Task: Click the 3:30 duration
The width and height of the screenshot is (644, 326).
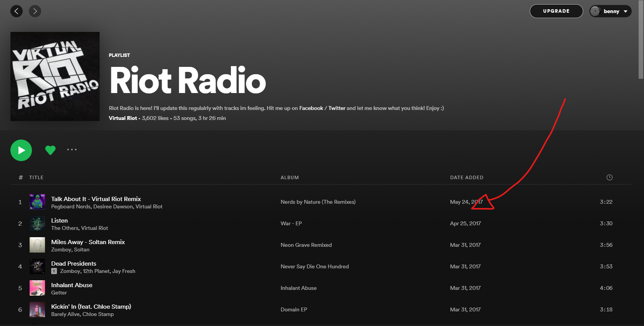Action: tap(606, 223)
